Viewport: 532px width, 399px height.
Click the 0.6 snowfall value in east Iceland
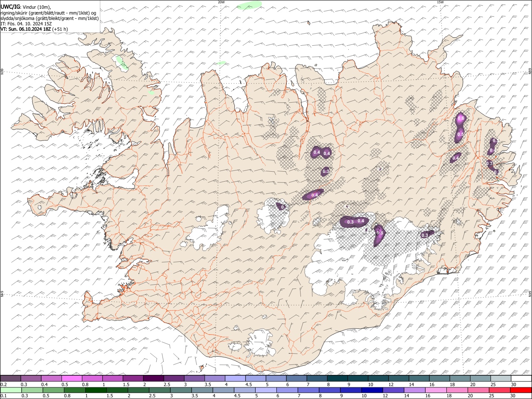(x=461, y=119)
